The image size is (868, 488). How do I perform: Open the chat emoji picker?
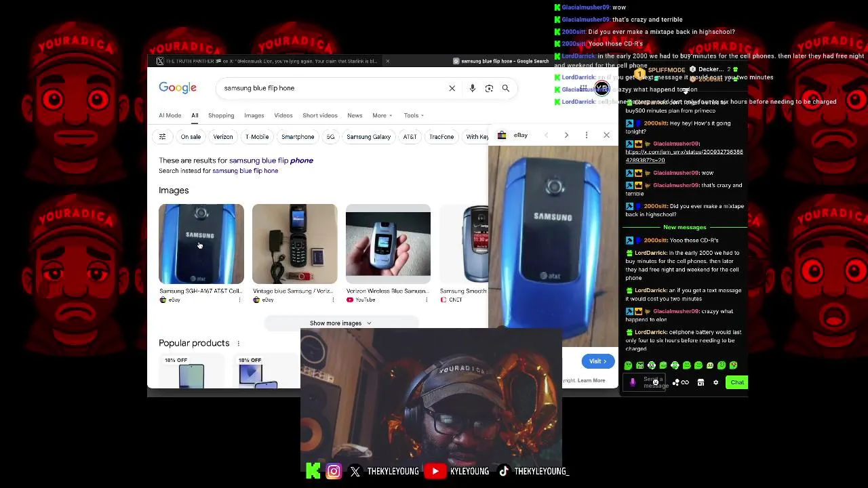pos(656,382)
